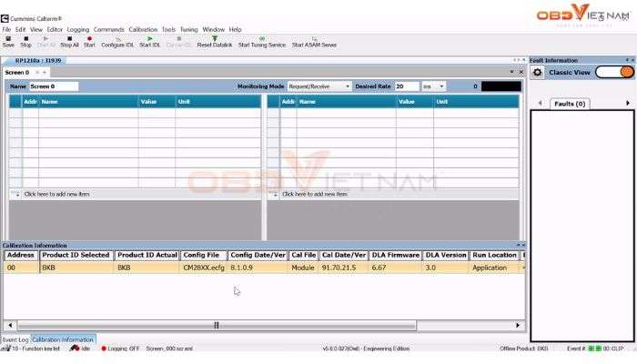637x364 pixels.
Task: Open the Editor menu
Action: 55,30
